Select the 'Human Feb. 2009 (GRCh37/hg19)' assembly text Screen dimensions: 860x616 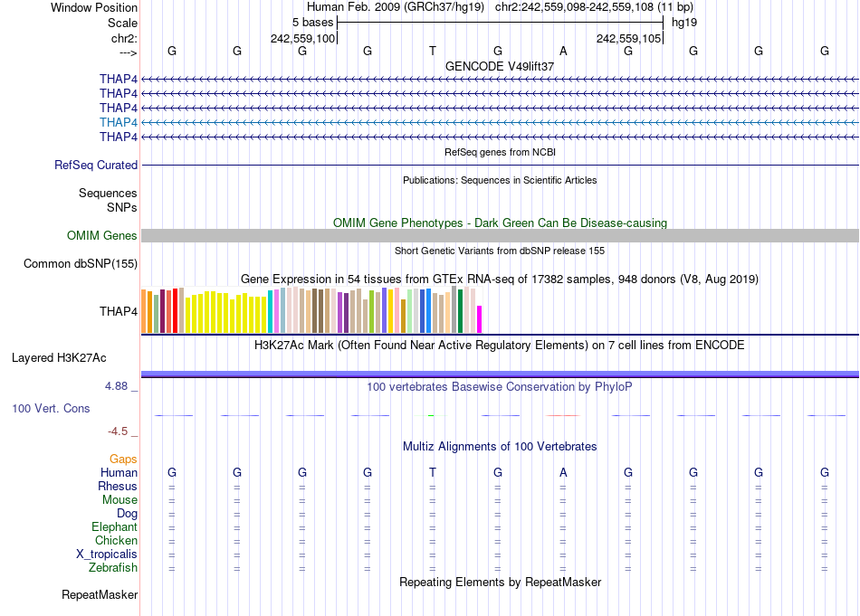[396, 7]
